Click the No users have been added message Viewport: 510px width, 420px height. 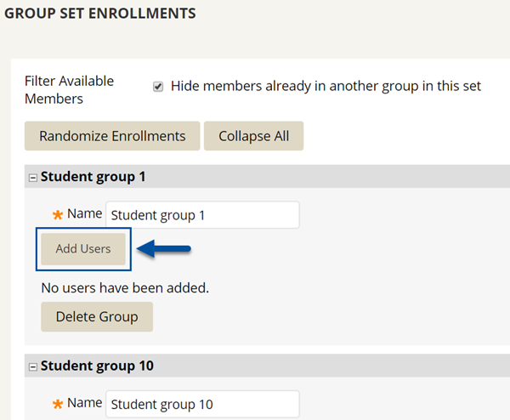pyautogui.click(x=125, y=288)
